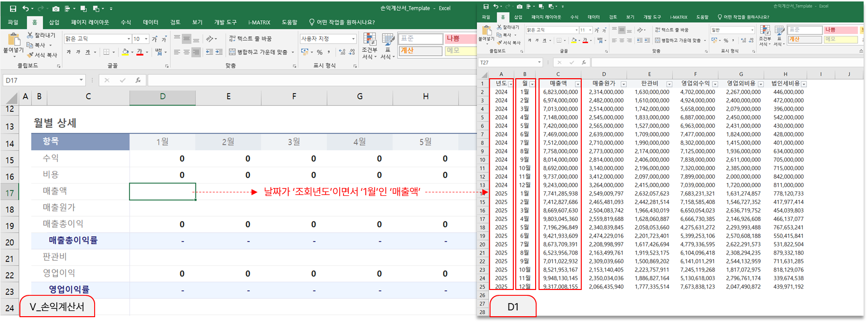Screen dimensions: 868x323
Task: Open Conditional Formatting (조건부 서식) in left window
Action: 369,47
